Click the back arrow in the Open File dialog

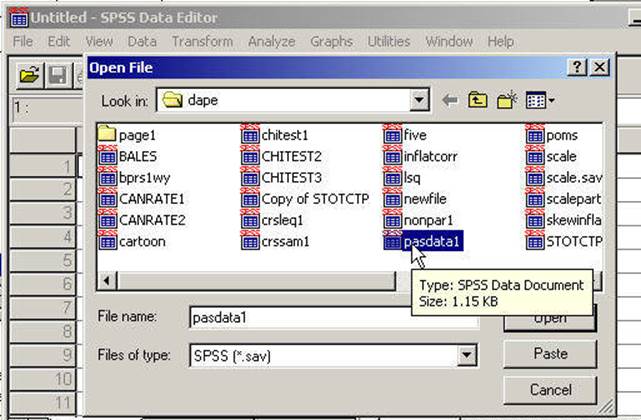point(450,100)
